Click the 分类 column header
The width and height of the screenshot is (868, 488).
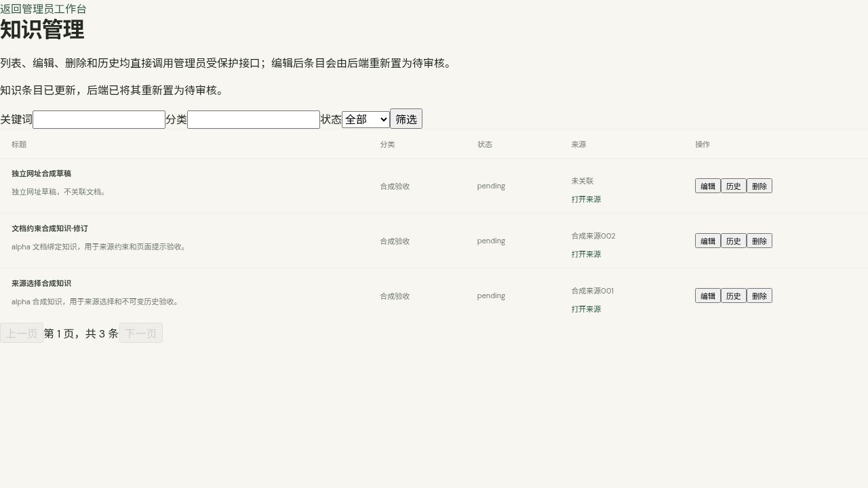(387, 144)
